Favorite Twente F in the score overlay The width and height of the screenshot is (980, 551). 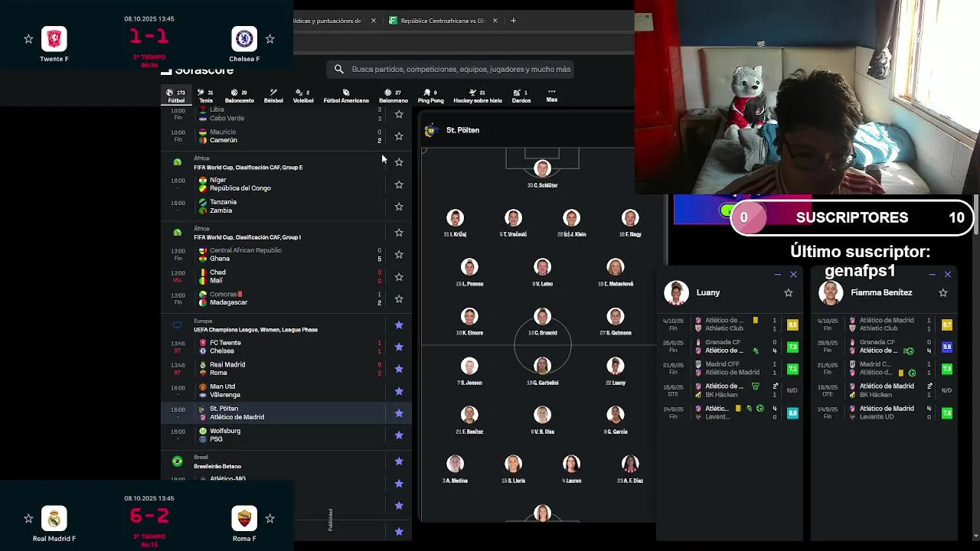coord(28,38)
